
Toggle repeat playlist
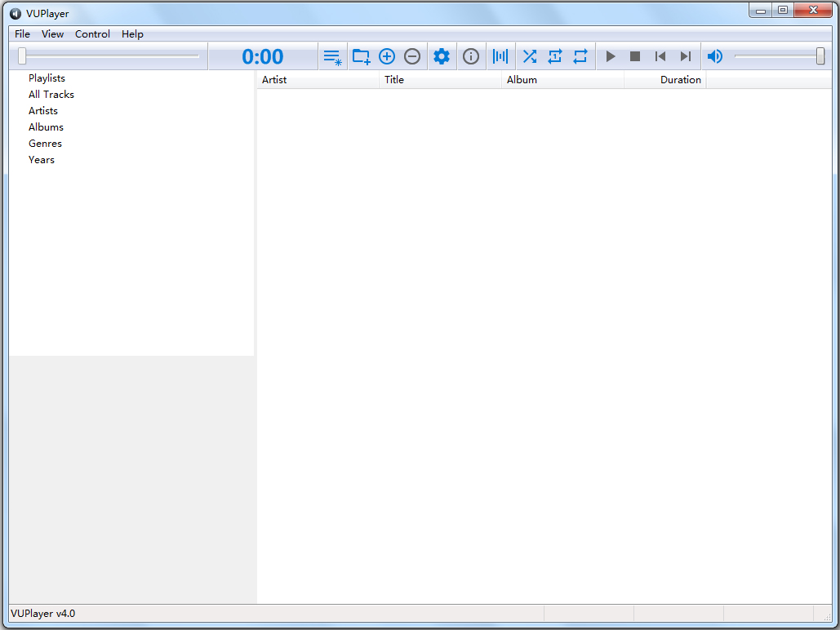click(x=580, y=57)
